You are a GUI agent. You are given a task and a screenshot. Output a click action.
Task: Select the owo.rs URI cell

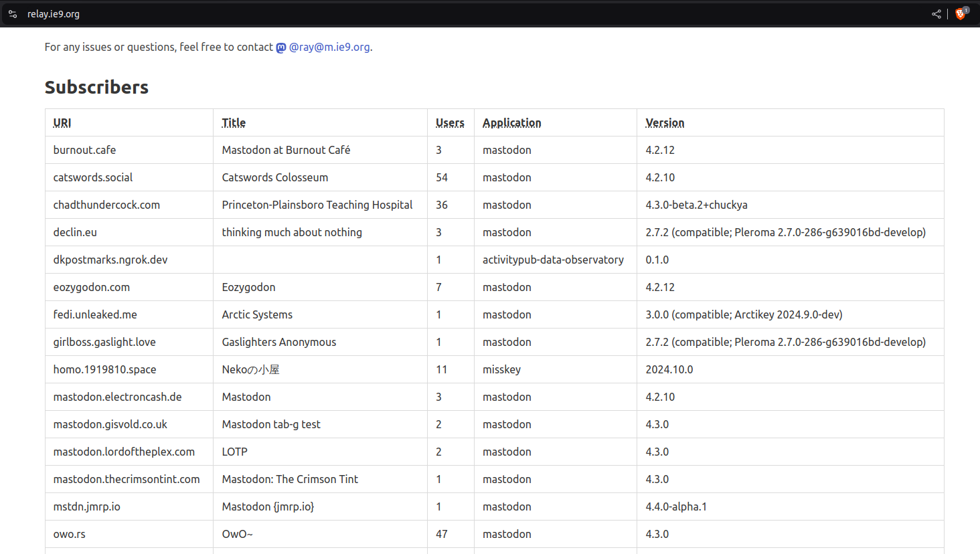[129, 534]
